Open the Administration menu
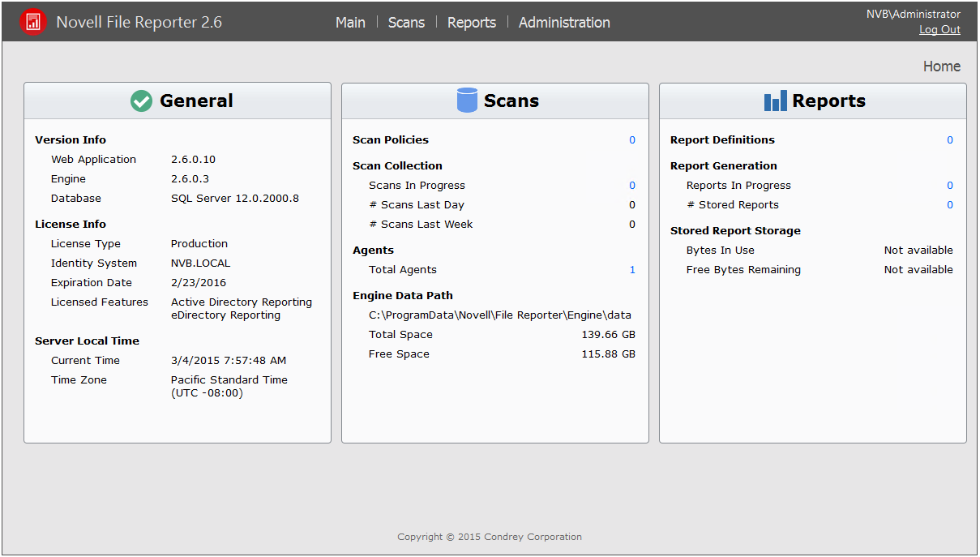 [x=564, y=23]
